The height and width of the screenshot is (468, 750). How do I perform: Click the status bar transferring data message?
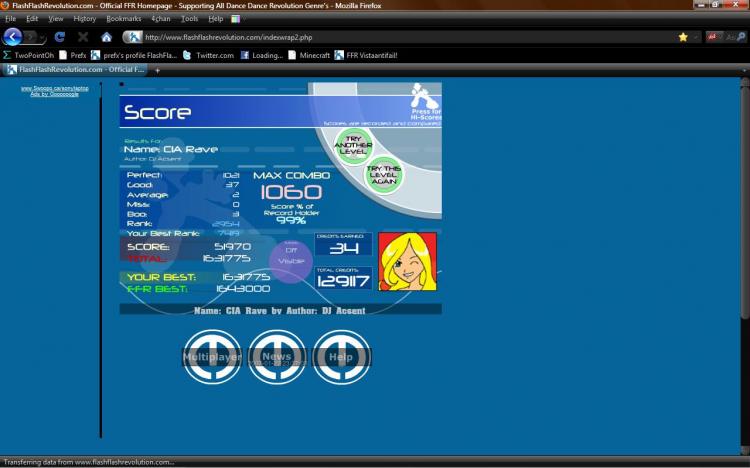[x=89, y=462]
